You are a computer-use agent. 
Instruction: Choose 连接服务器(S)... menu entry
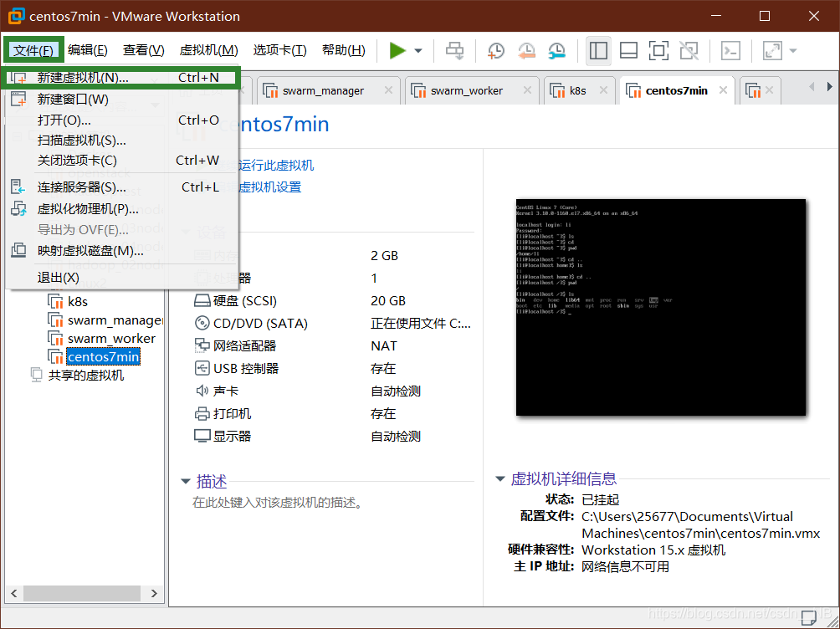click(x=121, y=187)
